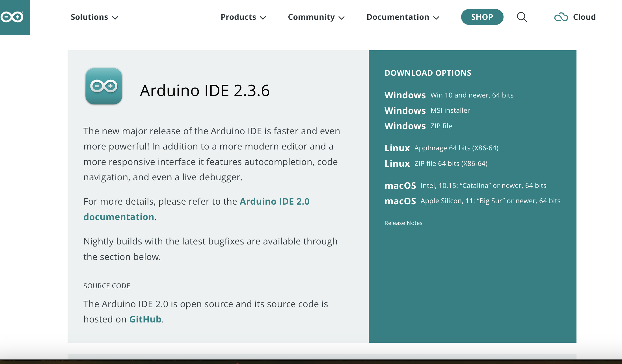This screenshot has width=622, height=364.
Task: Download Windows MSI installer
Action: tap(427, 110)
